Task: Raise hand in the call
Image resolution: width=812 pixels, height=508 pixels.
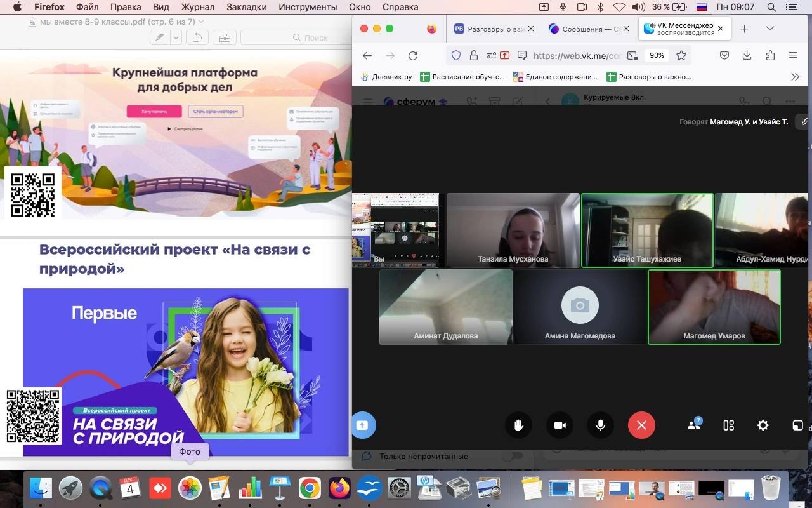Action: [x=518, y=425]
